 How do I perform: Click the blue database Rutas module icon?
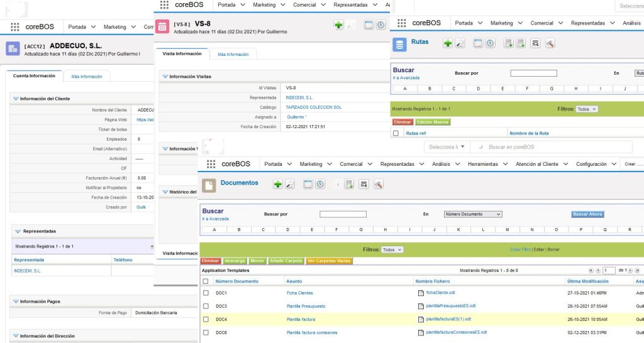(399, 44)
